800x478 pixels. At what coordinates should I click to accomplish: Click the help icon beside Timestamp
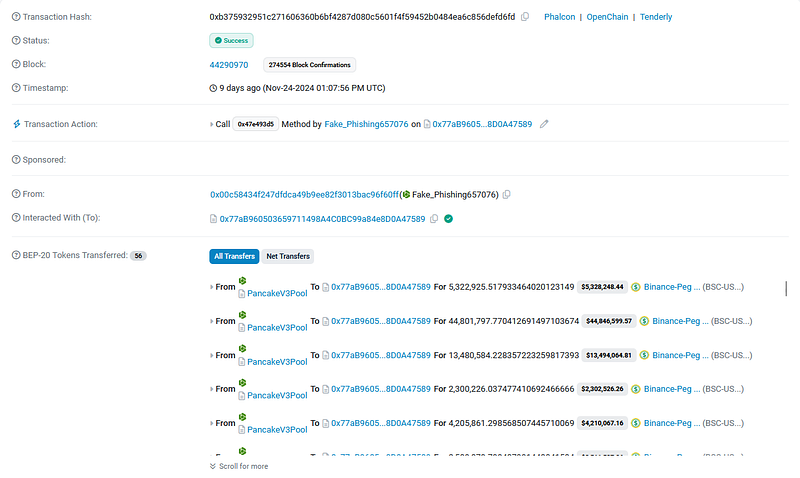[15, 88]
